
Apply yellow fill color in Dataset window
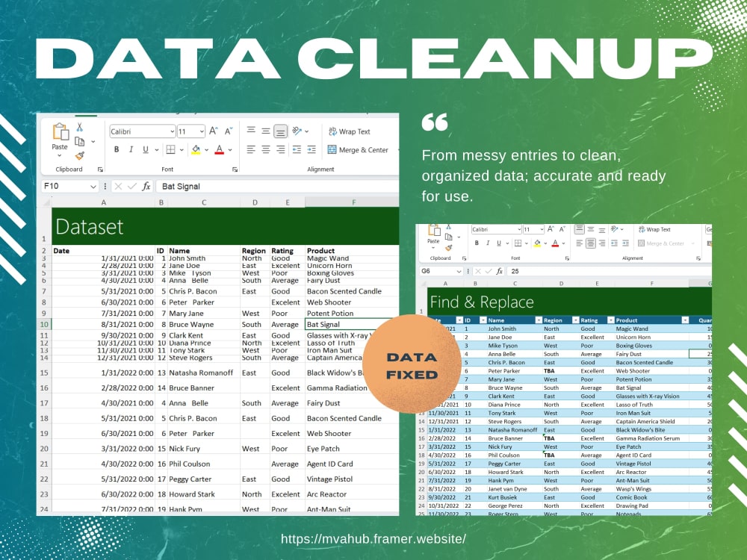point(196,149)
